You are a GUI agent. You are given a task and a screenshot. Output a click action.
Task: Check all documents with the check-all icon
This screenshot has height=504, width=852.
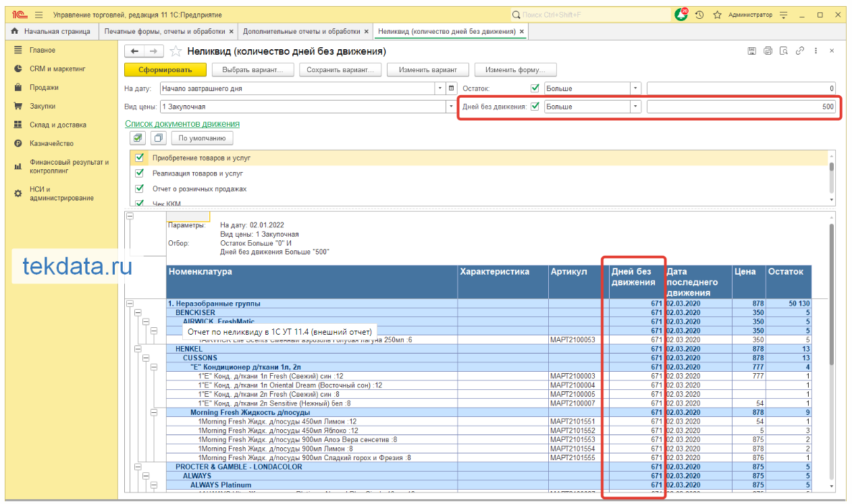click(138, 138)
